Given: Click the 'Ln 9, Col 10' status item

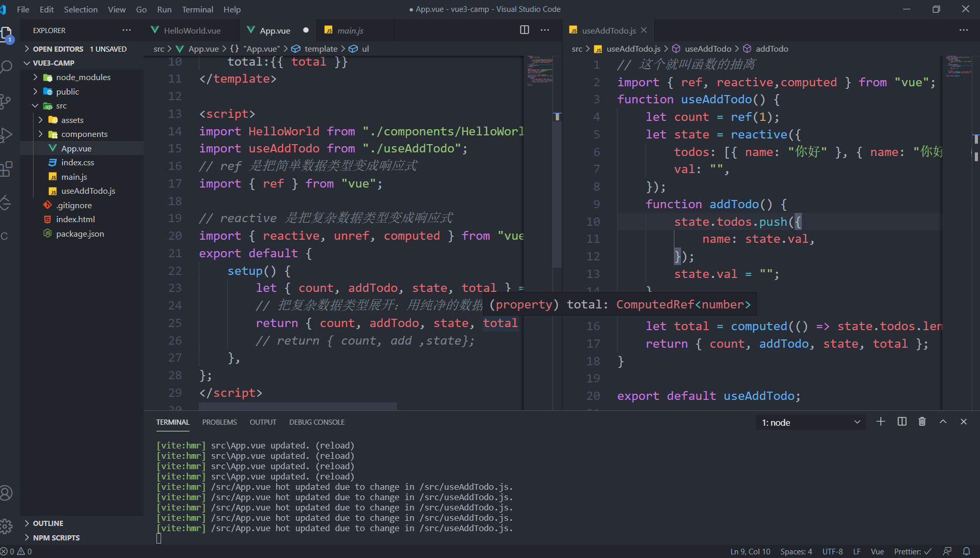Looking at the screenshot, I should 750,551.
